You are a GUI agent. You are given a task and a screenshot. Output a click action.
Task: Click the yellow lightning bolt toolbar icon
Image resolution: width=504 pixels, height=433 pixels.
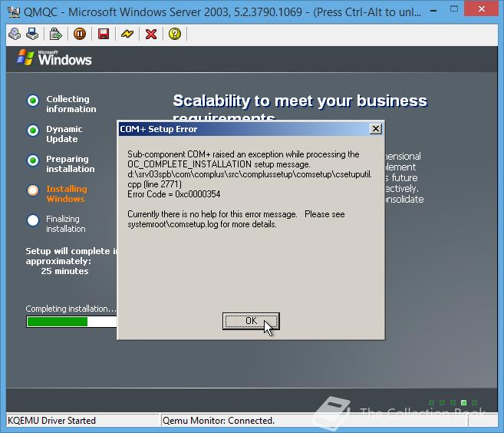[127, 34]
